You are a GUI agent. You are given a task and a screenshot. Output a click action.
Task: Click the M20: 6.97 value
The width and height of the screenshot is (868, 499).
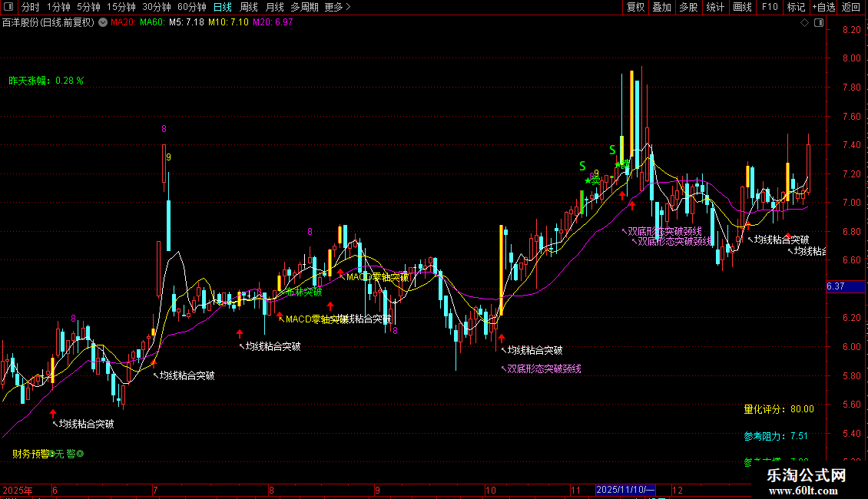tap(273, 23)
